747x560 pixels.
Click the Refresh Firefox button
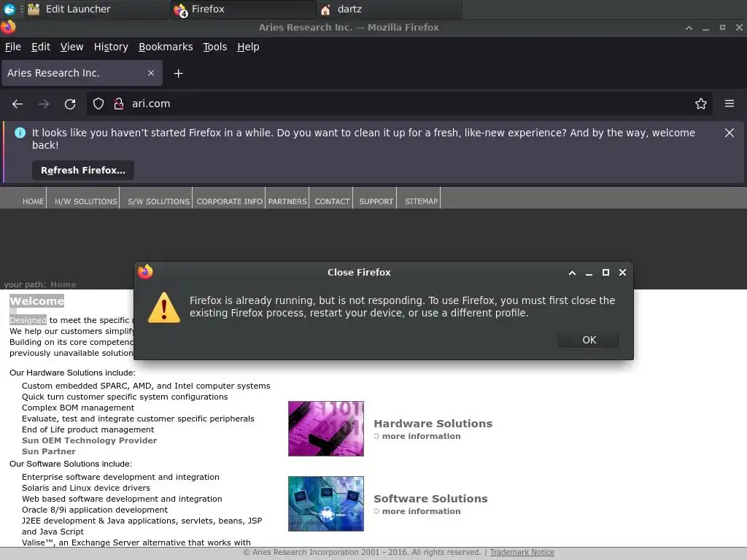click(x=83, y=171)
